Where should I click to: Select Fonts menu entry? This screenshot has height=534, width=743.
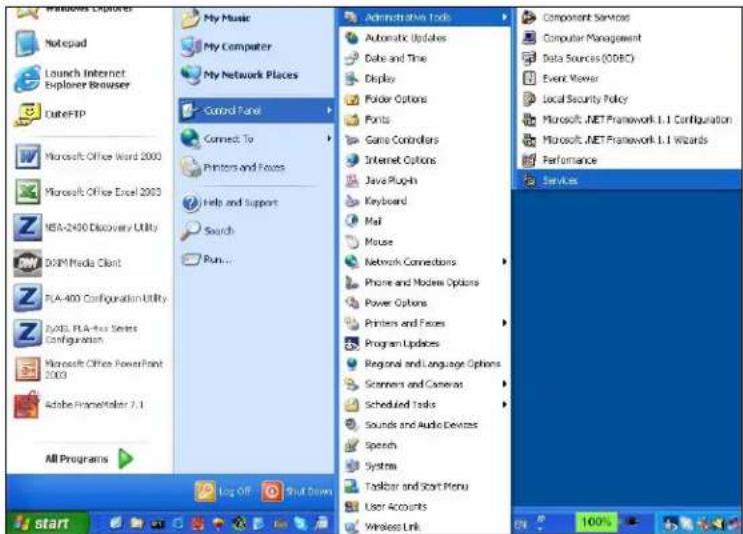(x=425, y=119)
